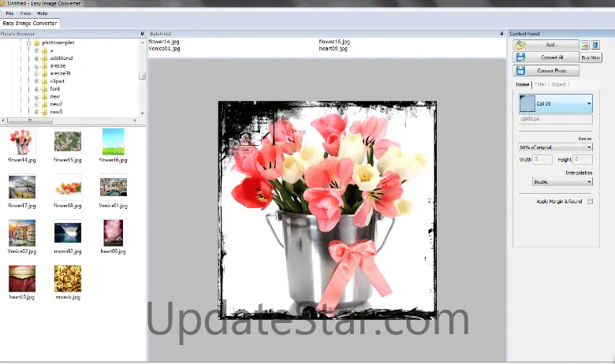Select the flower14.jpg thumbnail
The height and width of the screenshot is (364, 615).
pyautogui.click(x=22, y=143)
